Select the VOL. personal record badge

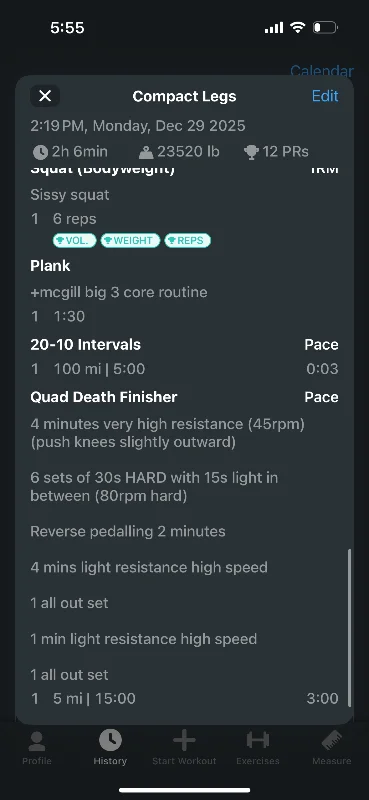(75, 241)
